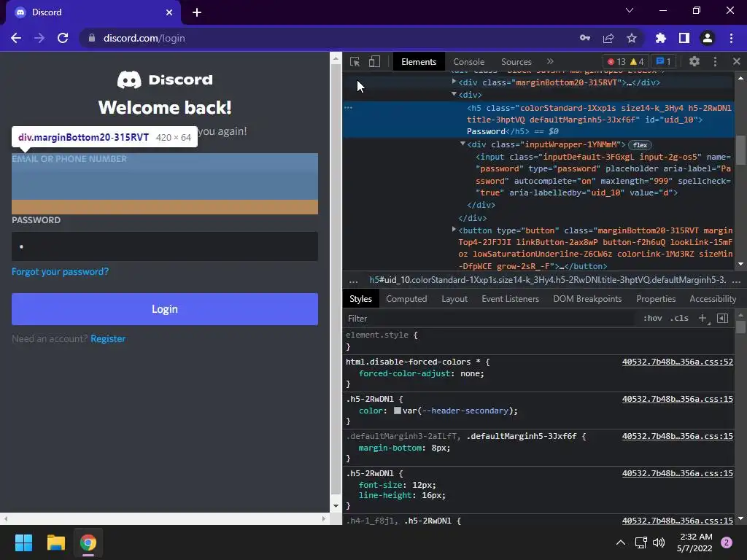Click the Discord Login button
Viewport: 747px width, 560px height.
(165, 309)
